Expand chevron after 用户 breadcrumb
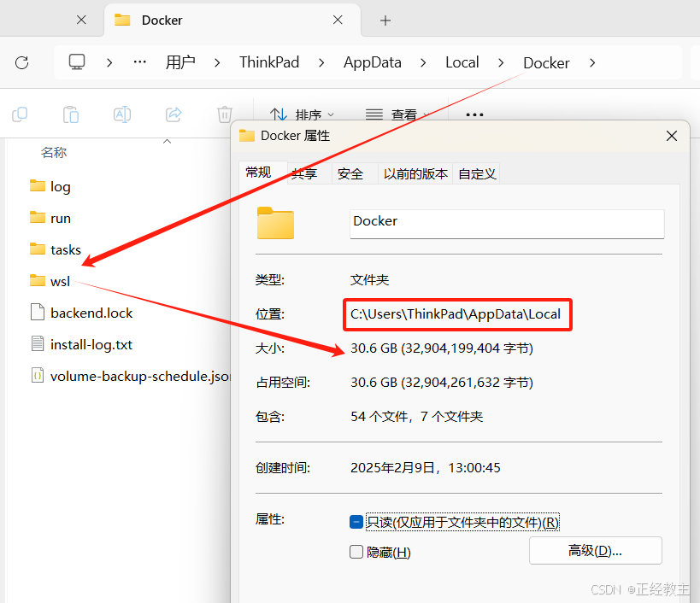This screenshot has width=700, height=603. 217,63
